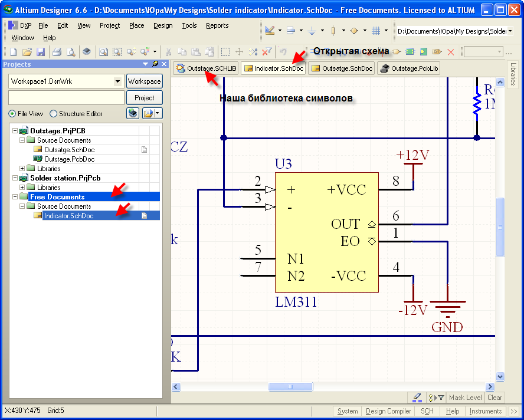Click the Print toolbar icon
This screenshot has height=420, width=524.
57,52
